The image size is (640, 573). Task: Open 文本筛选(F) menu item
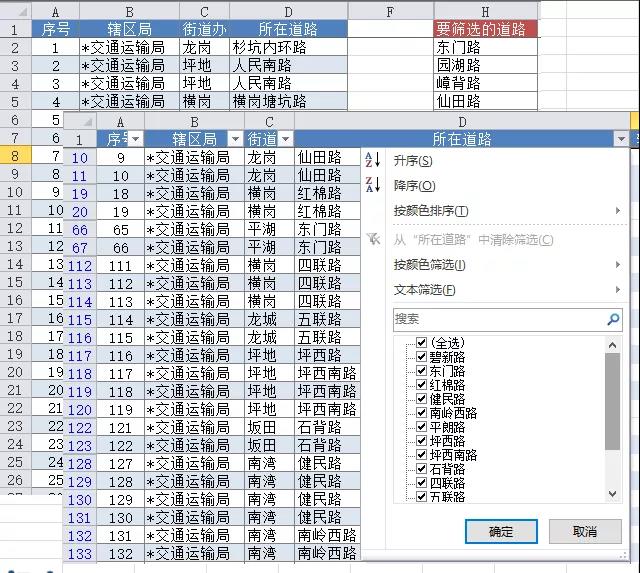tap(424, 290)
